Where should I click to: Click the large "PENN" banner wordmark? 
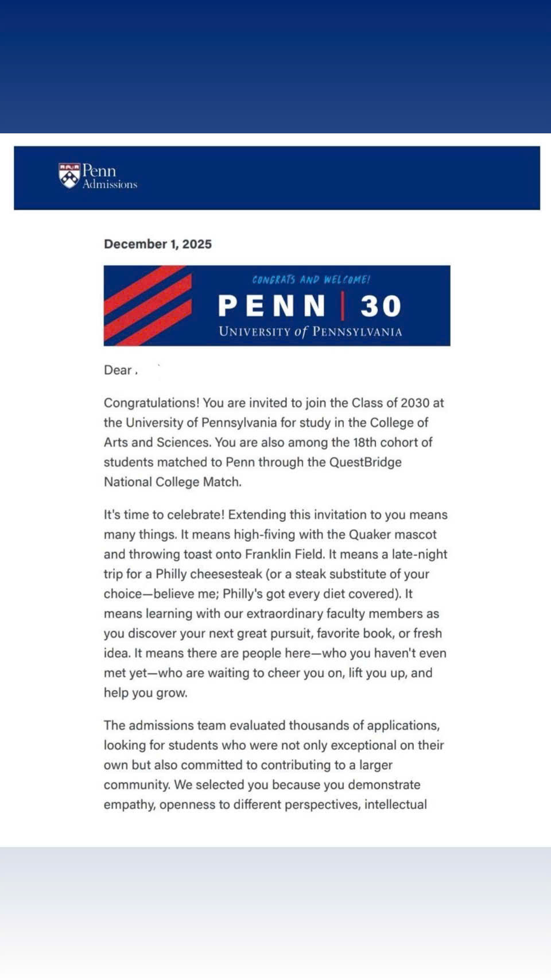pos(272,306)
